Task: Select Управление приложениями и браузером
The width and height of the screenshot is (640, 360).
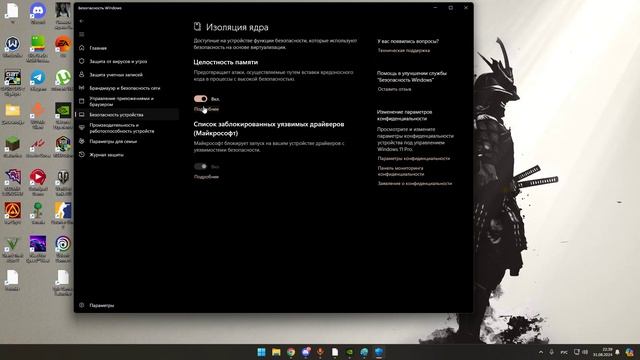Action: [x=127, y=101]
